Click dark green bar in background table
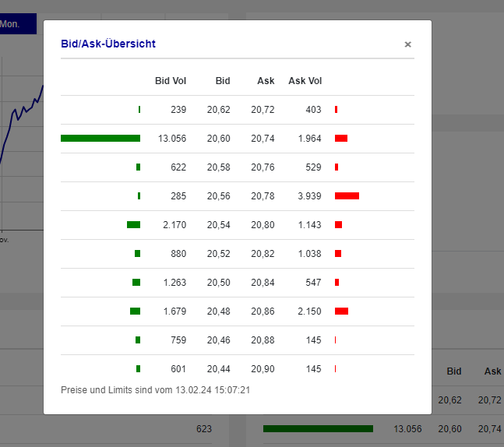The image size is (504, 447). (x=319, y=428)
